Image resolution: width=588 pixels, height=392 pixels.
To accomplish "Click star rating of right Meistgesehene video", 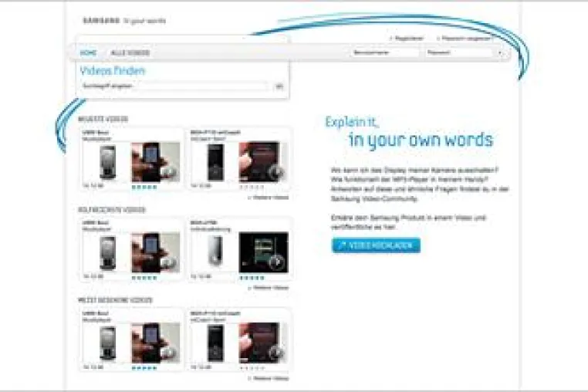I will (x=252, y=368).
